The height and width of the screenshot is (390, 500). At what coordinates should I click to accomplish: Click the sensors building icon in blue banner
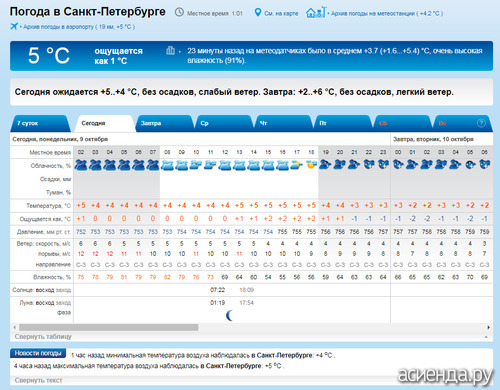click(170, 50)
